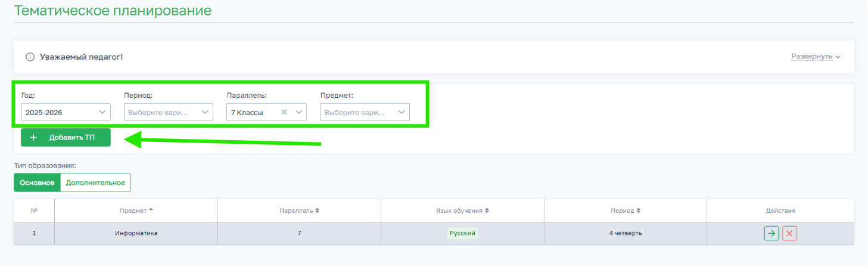The width and height of the screenshot is (868, 266).
Task: Sort table by Параллель column
Action: pyautogui.click(x=299, y=211)
